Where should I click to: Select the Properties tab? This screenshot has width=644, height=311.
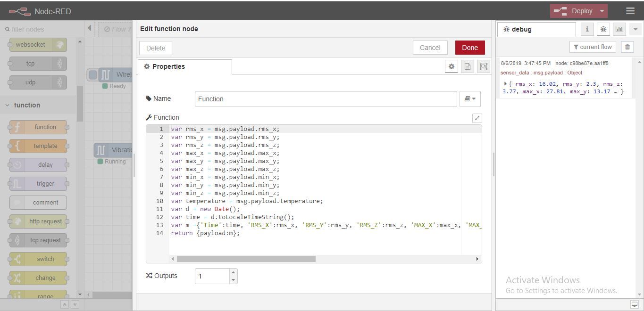(184, 66)
